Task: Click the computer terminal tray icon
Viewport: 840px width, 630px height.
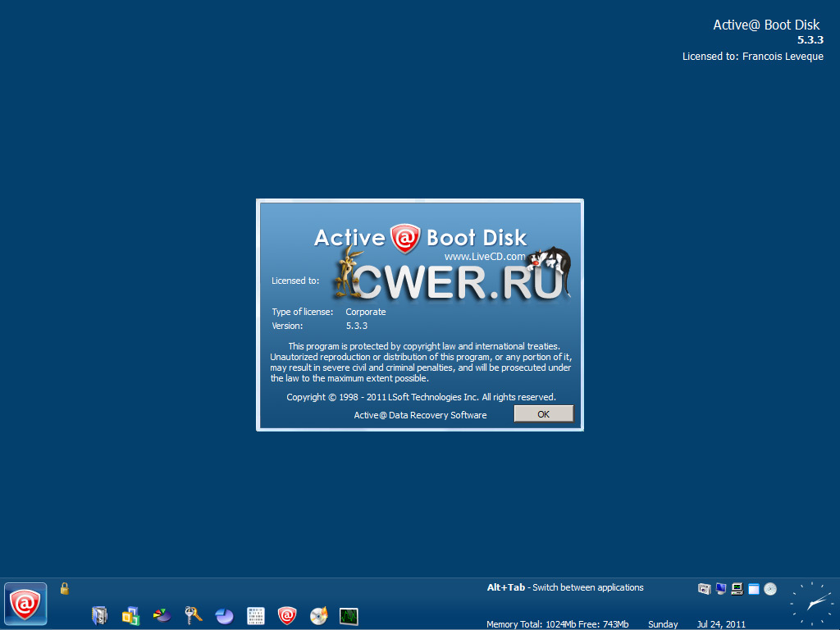Action: pos(737,588)
